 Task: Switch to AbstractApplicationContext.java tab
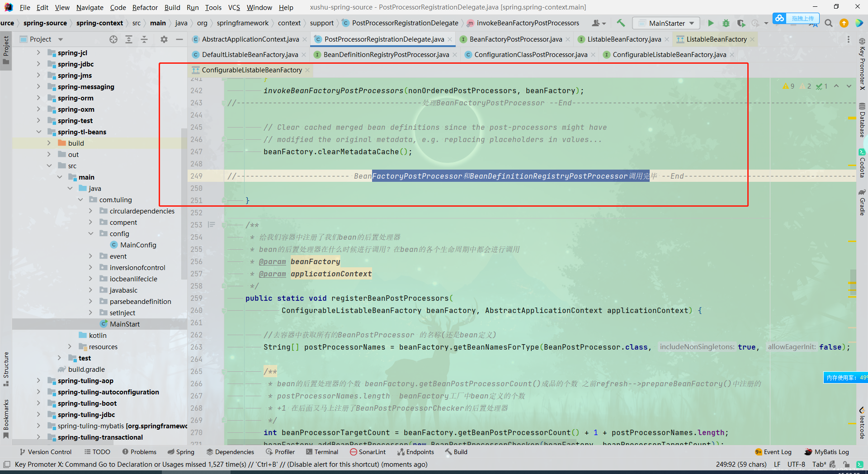250,39
